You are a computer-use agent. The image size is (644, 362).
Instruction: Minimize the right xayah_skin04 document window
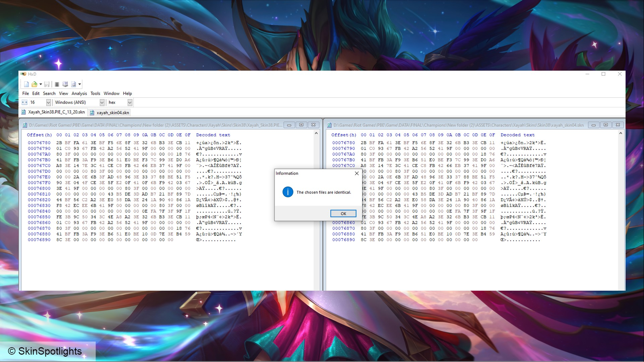593,125
